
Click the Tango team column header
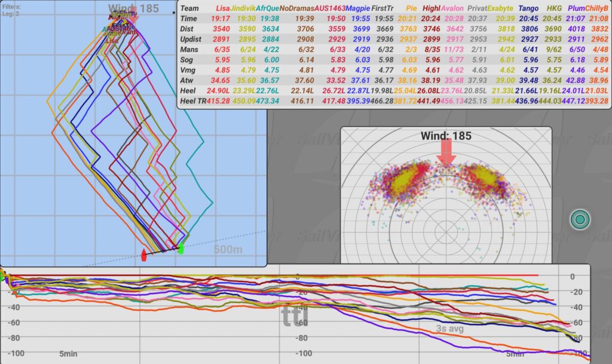tap(528, 8)
